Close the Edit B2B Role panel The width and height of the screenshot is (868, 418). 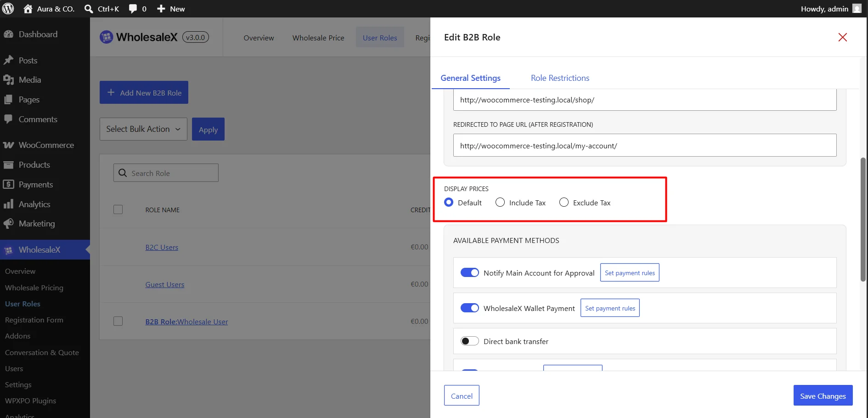click(843, 37)
